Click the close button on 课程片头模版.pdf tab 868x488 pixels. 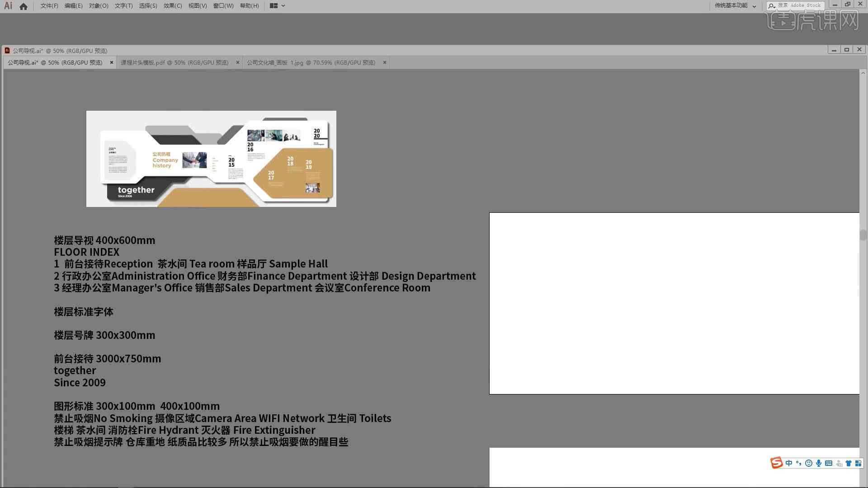(238, 62)
